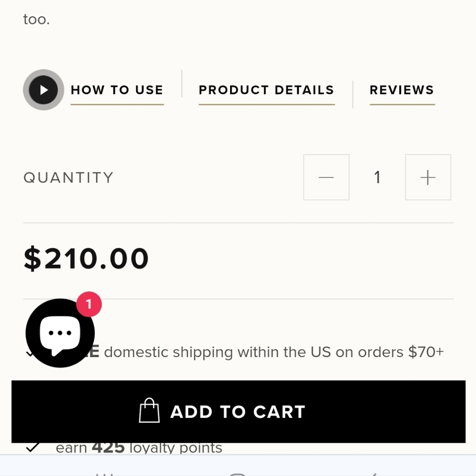
Task: Decrease quantity with the minus button
Action: [326, 177]
